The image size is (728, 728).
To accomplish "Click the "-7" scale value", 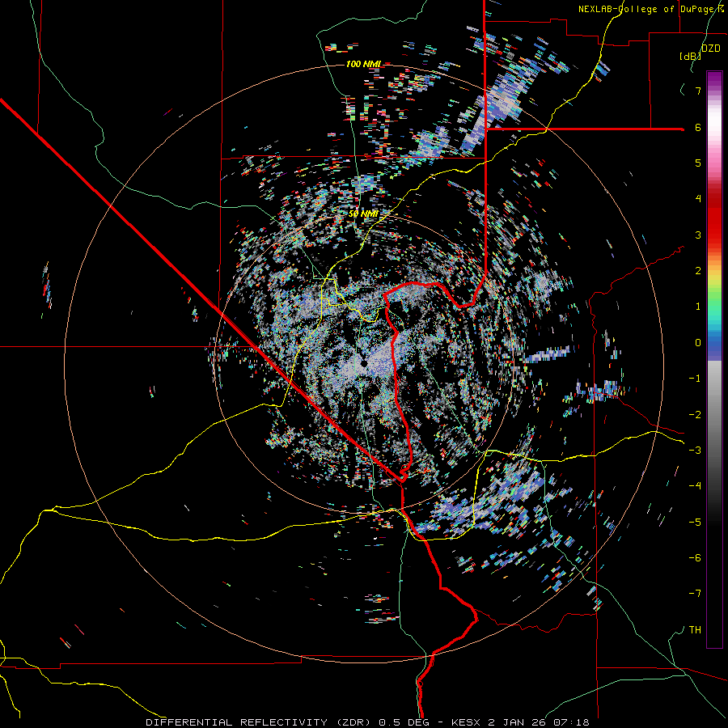I will click(x=695, y=594).
